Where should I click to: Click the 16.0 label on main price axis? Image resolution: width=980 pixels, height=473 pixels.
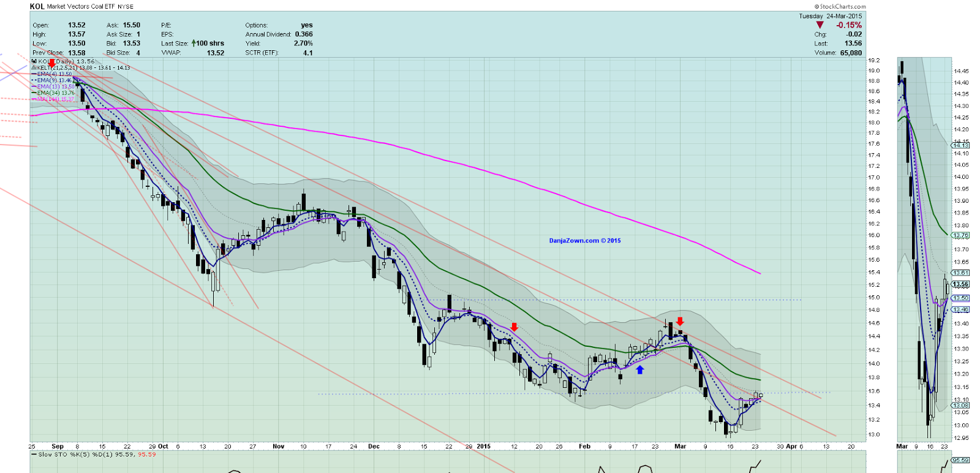pyautogui.click(x=873, y=235)
